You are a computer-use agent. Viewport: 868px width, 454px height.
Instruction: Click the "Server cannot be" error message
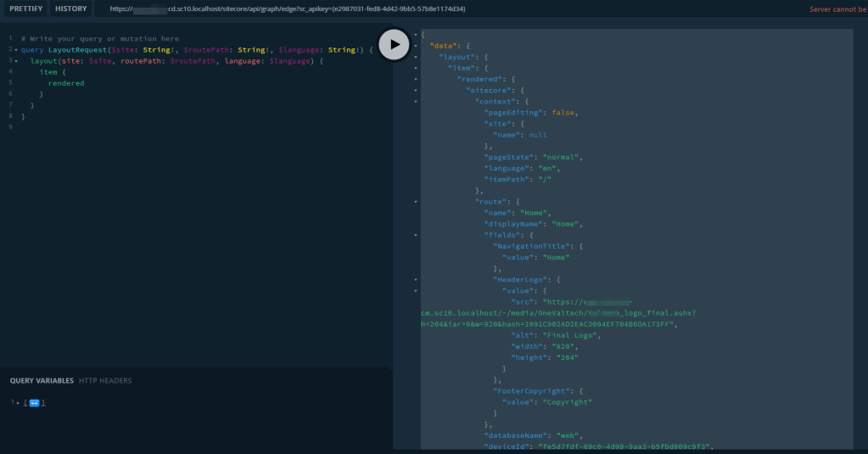(x=837, y=8)
